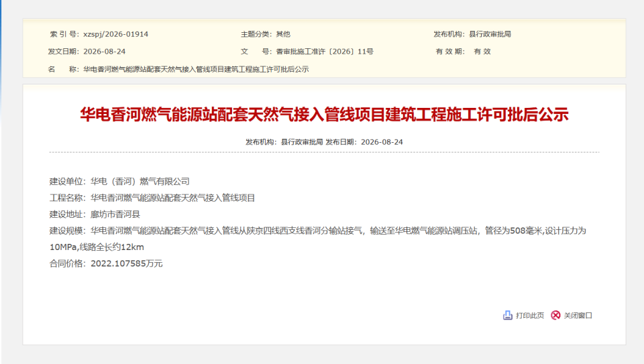The height and width of the screenshot is (364, 644).
Task: Click the 有效期 status 有 效
Action: coord(482,52)
